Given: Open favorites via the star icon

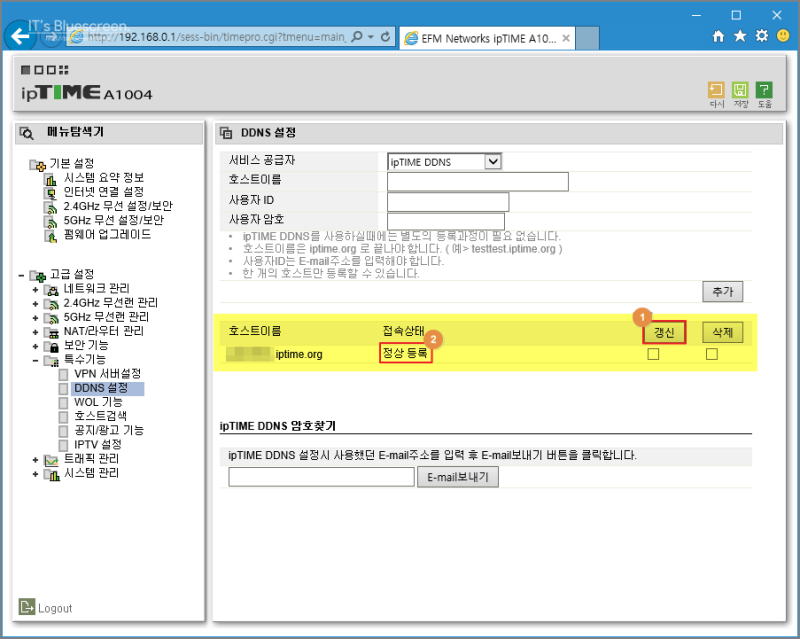Looking at the screenshot, I should (x=740, y=36).
